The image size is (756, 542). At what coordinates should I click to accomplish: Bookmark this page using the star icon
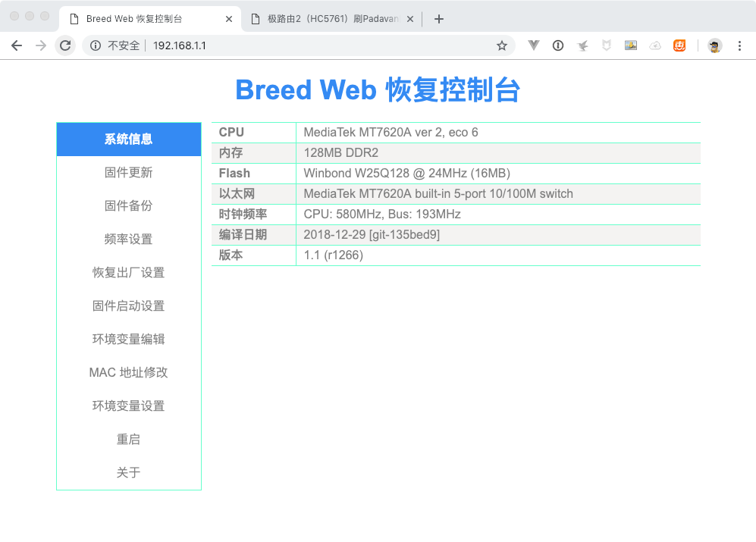pyautogui.click(x=501, y=45)
